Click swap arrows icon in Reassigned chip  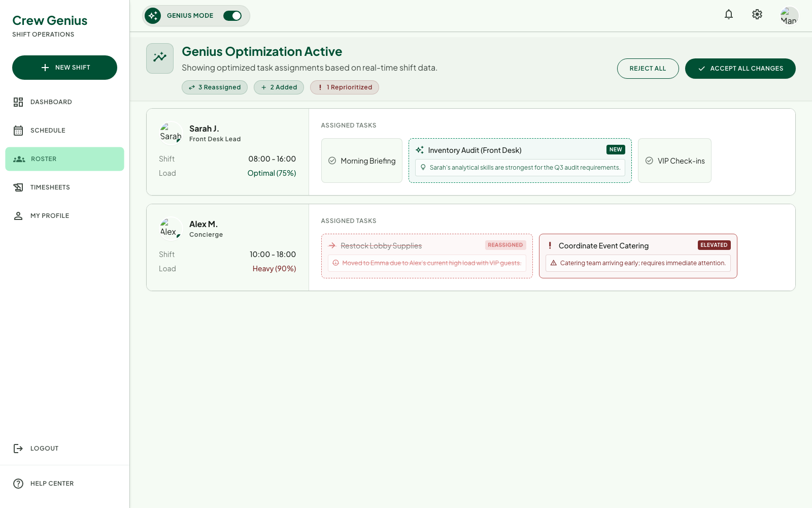192,87
